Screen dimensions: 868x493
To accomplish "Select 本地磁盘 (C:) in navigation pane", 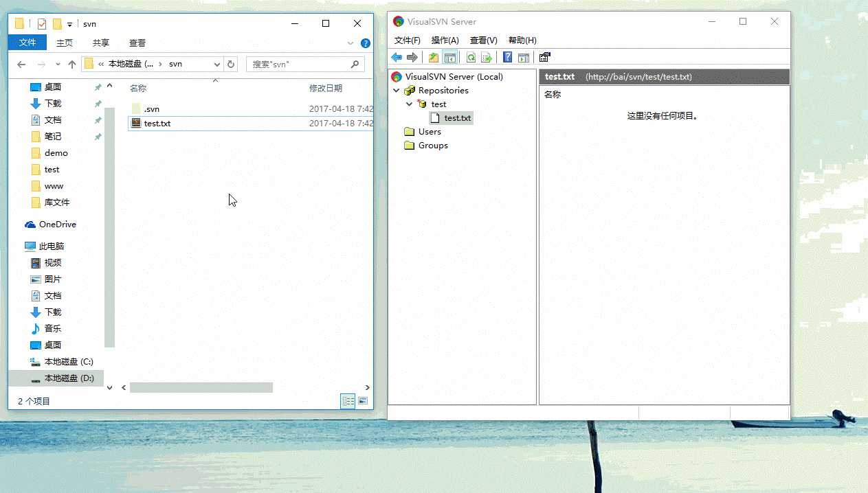I will 69,362.
